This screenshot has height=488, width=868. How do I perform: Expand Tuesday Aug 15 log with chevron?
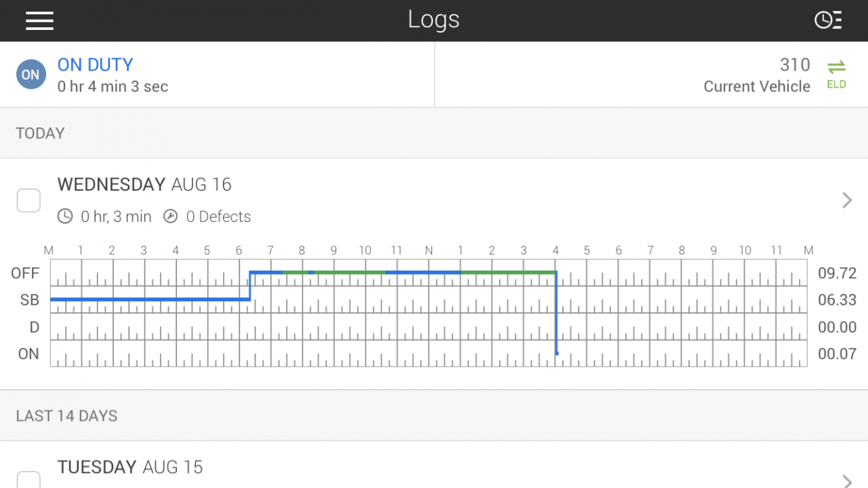coord(847,481)
